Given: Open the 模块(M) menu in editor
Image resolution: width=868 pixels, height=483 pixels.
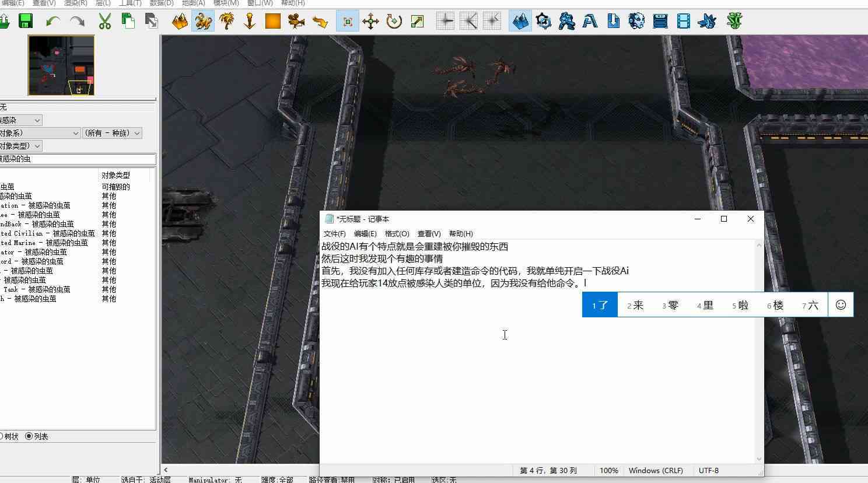Looking at the screenshot, I should pos(226,3).
